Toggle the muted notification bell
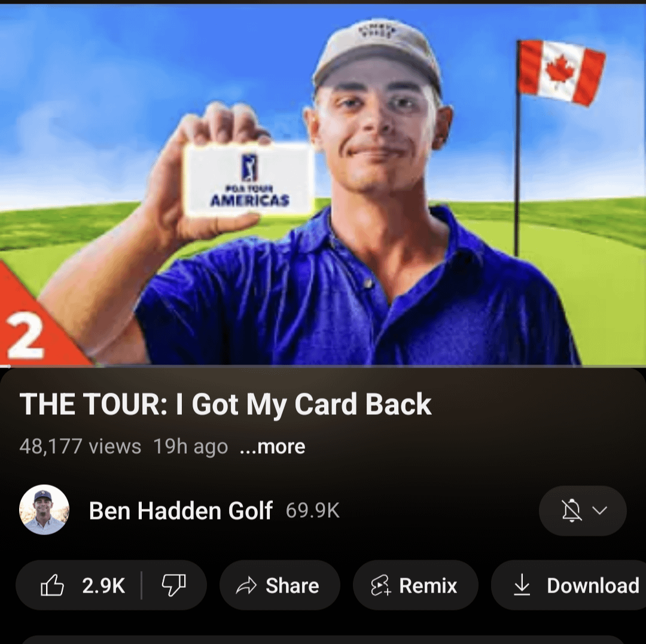The height and width of the screenshot is (644, 646). [x=572, y=511]
